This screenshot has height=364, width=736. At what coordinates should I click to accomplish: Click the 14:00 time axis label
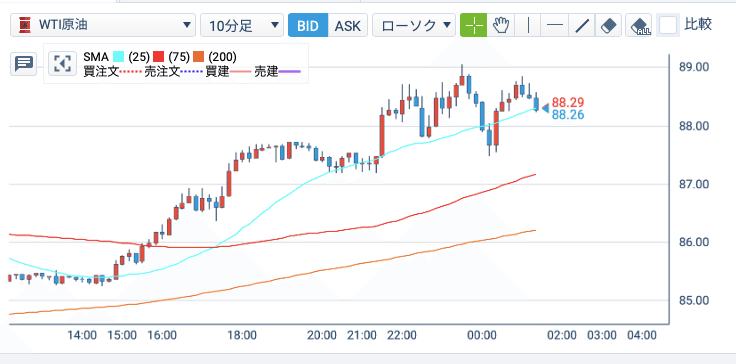click(x=82, y=335)
